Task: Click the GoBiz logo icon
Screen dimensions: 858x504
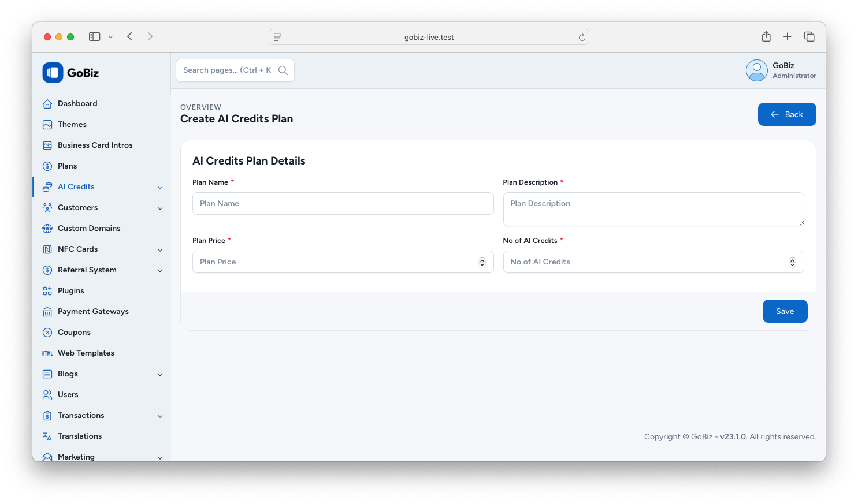Action: [x=53, y=73]
